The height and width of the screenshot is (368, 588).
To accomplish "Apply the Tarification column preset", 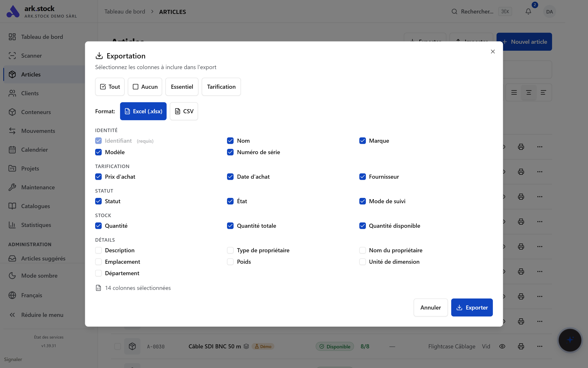I will 221,87.
